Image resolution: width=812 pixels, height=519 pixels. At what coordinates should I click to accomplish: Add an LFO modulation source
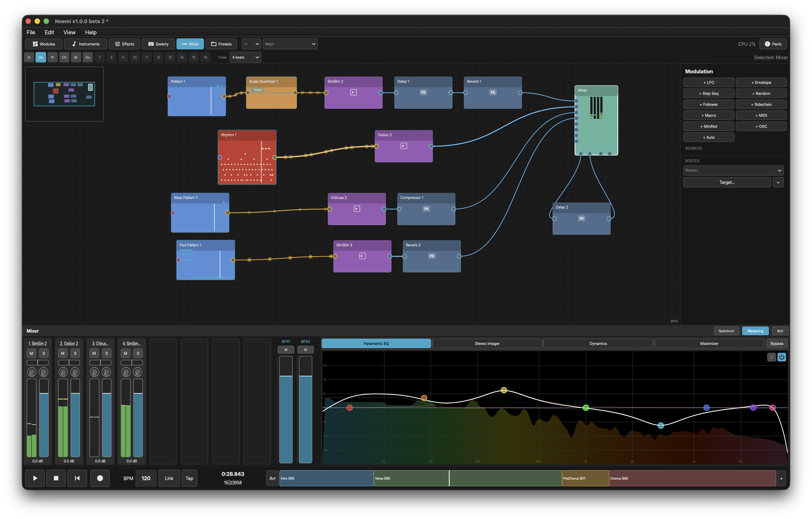tap(708, 83)
